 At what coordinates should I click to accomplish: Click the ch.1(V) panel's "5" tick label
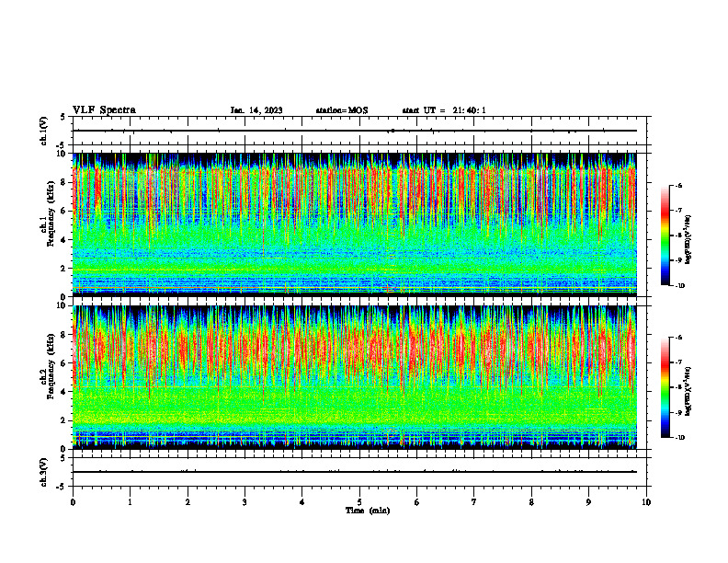[x=63, y=117]
